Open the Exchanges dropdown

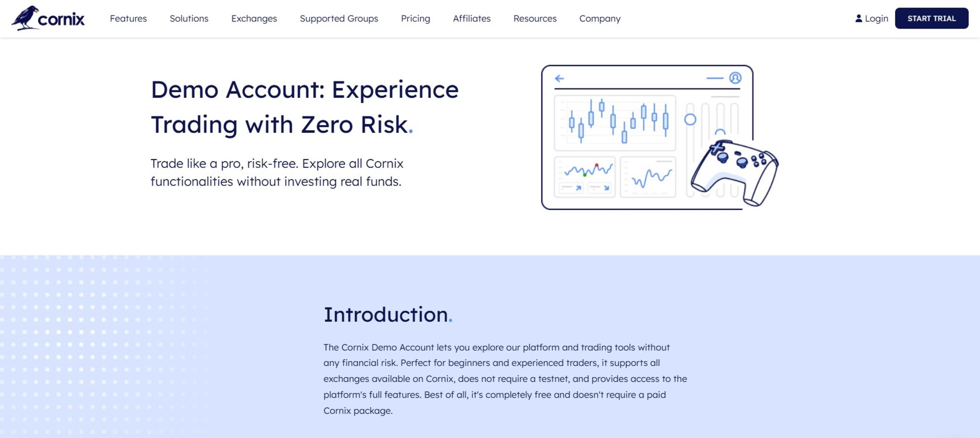click(x=254, y=18)
